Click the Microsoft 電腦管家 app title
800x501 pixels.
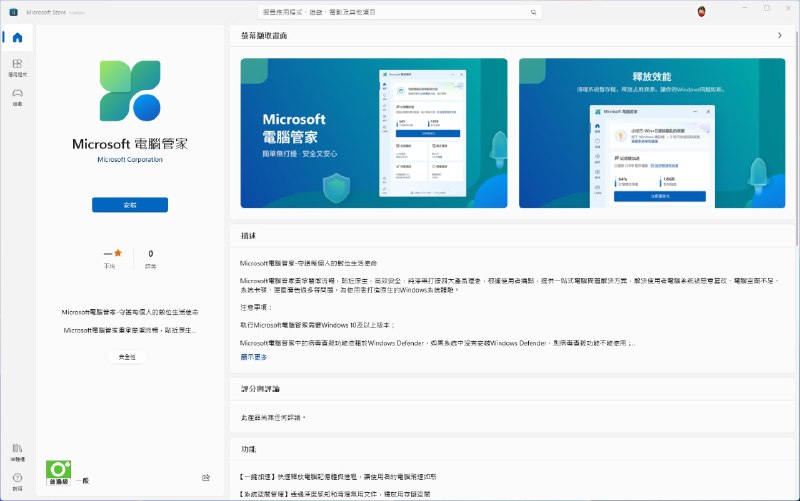[x=130, y=144]
